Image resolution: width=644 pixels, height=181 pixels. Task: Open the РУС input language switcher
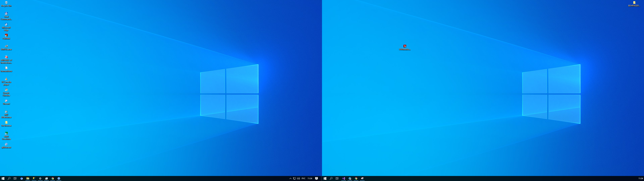pos(303,178)
